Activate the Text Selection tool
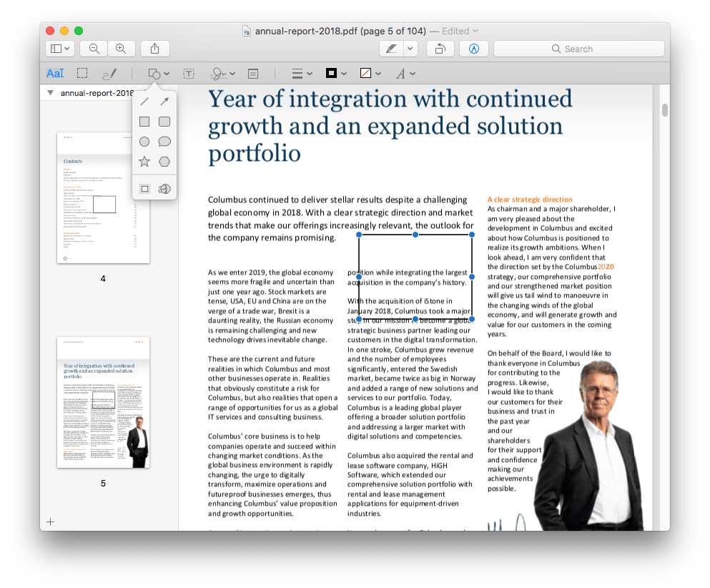 click(x=55, y=73)
